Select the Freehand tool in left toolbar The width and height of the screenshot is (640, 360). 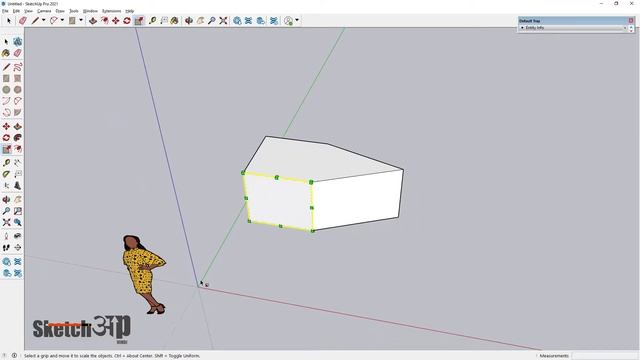[18, 67]
